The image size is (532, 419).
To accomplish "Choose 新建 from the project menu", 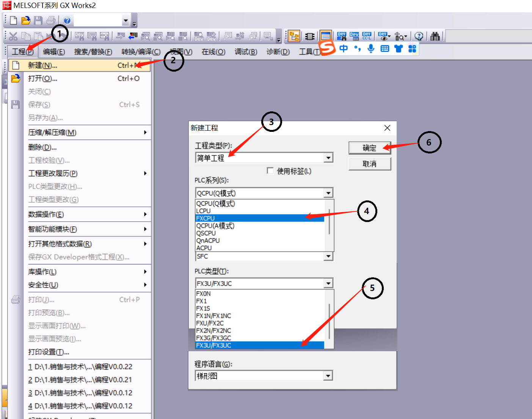I will point(80,65).
